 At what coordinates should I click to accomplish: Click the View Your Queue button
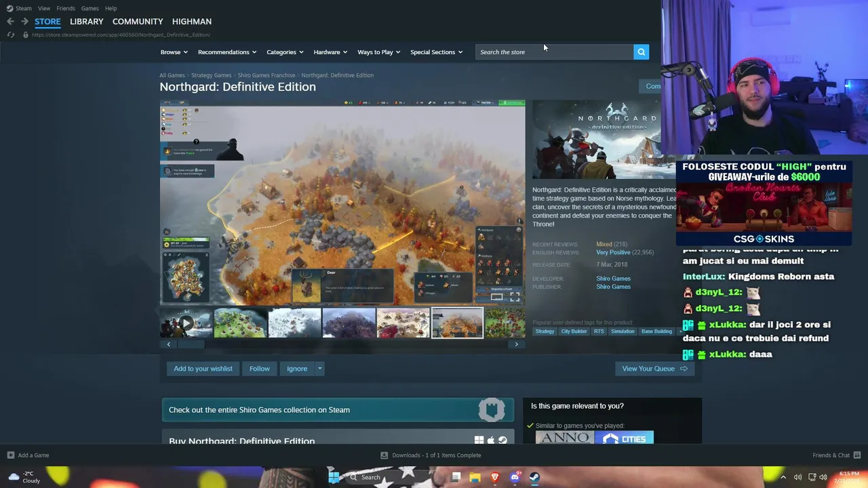click(x=654, y=369)
